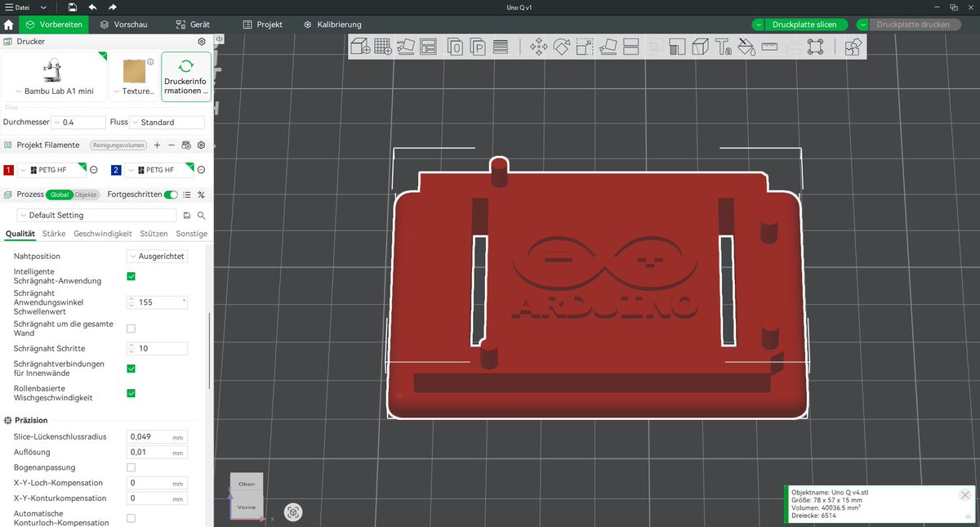Click the Auto orient toolbar icon

coord(406,47)
